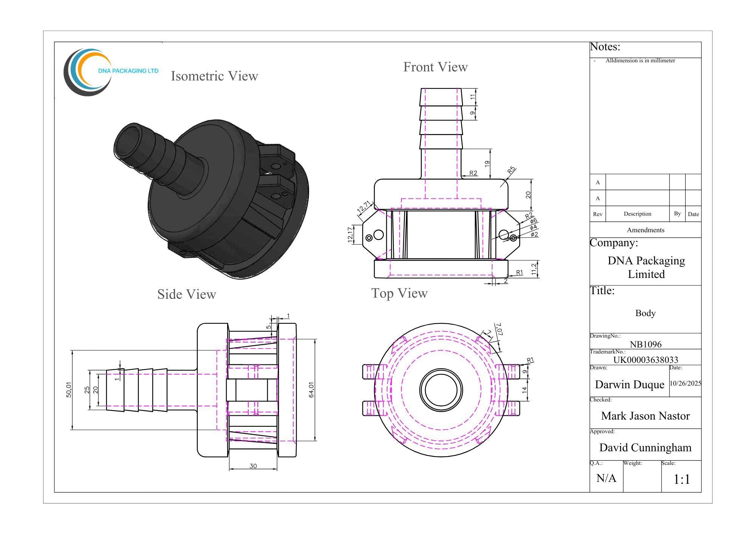Click the Rev column header checkbox row

pos(597,214)
